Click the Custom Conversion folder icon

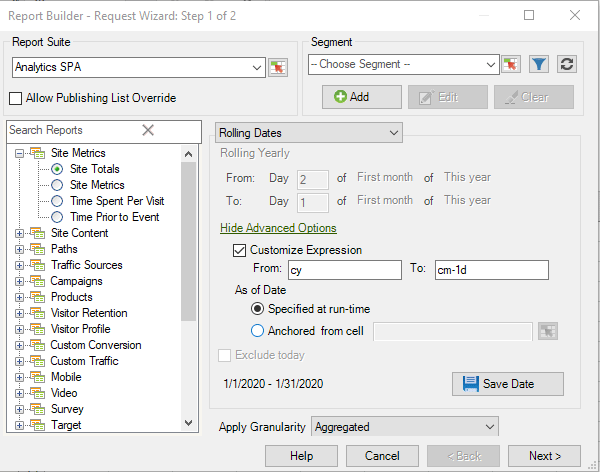click(x=38, y=345)
